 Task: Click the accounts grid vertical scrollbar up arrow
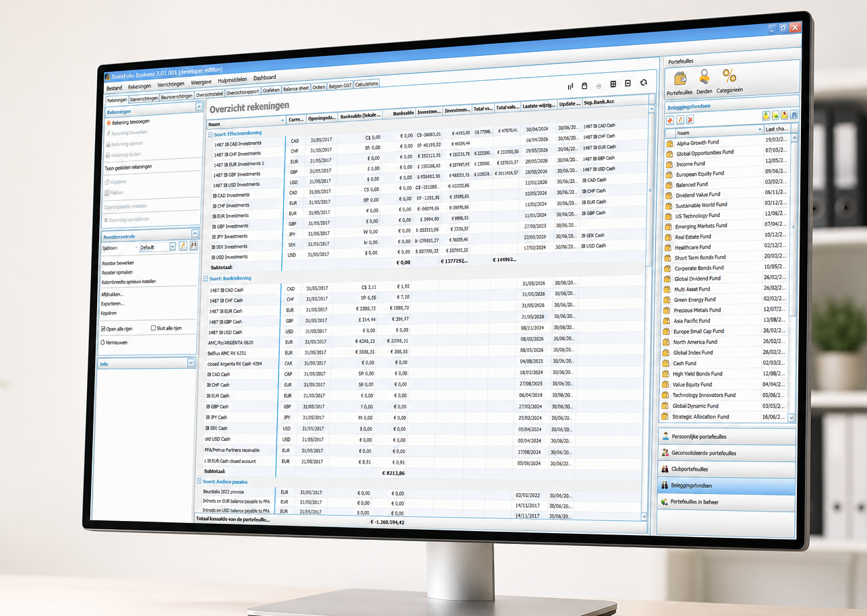651,108
